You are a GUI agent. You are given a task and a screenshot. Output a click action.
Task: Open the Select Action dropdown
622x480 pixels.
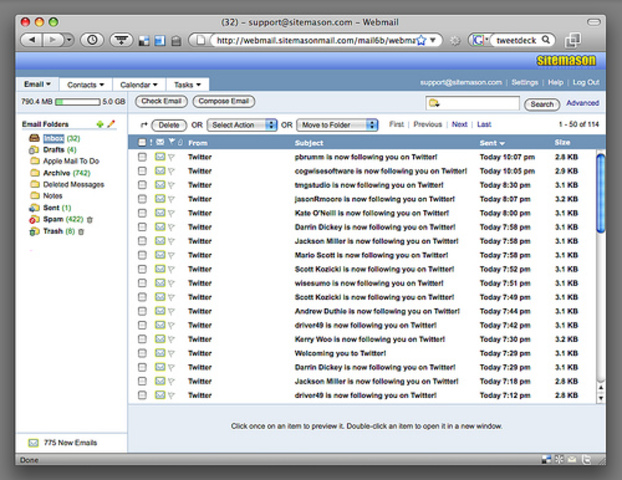[242, 125]
